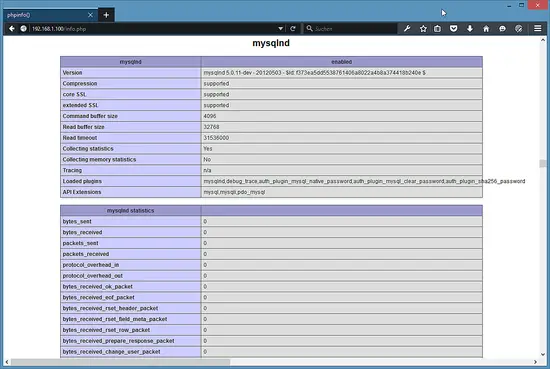Click the mysqlnd 5.0.11-dev version value
The width and height of the screenshot is (550, 369).
coord(314,73)
